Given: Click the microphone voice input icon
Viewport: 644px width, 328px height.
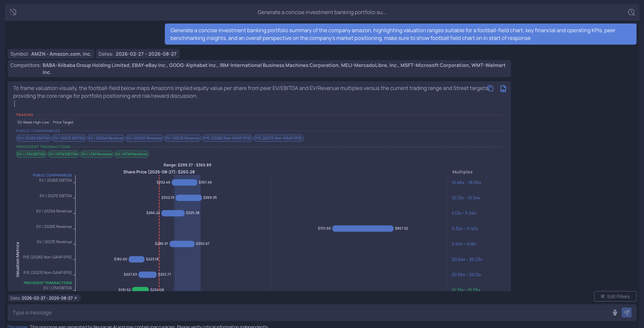Looking at the screenshot, I should click(x=615, y=312).
